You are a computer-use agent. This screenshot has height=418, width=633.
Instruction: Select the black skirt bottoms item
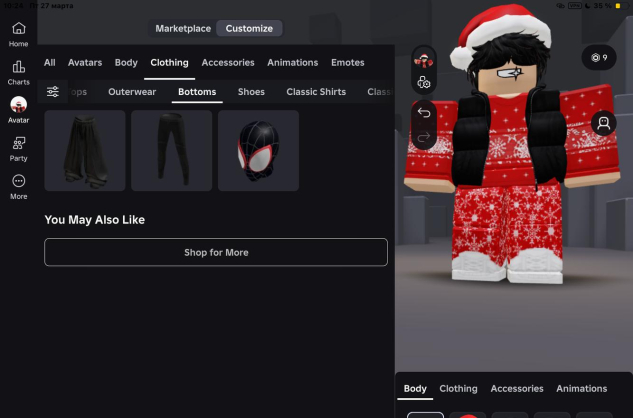(x=85, y=151)
